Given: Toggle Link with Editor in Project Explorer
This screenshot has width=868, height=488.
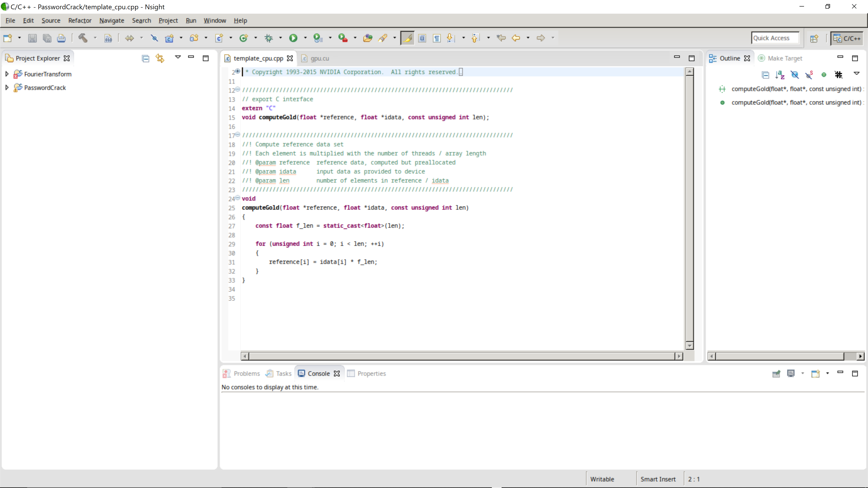Looking at the screenshot, I should coord(160,59).
